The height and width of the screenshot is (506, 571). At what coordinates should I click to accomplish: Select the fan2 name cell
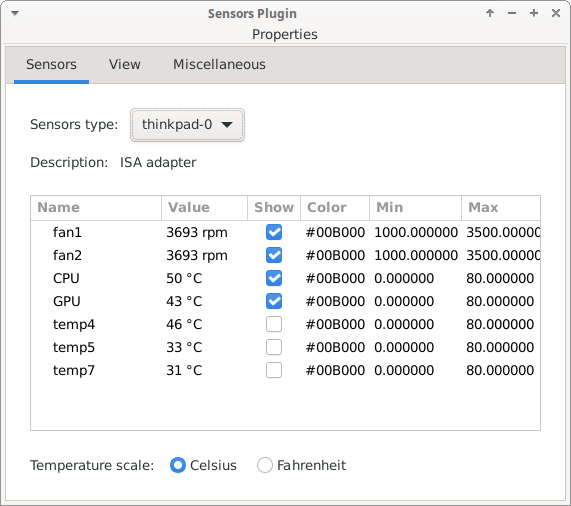67,255
